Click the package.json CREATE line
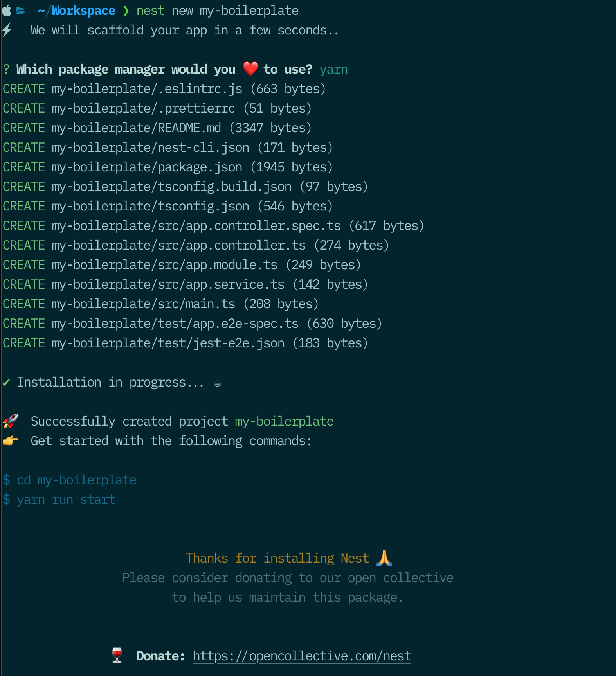The width and height of the screenshot is (616, 676). tap(168, 167)
